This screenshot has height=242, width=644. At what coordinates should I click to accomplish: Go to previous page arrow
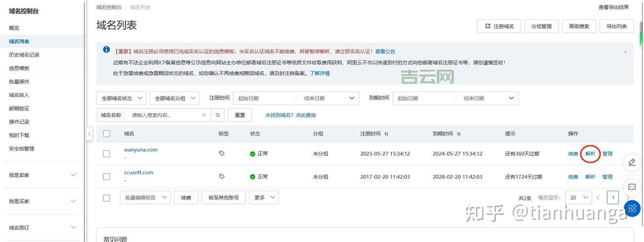pos(598,197)
